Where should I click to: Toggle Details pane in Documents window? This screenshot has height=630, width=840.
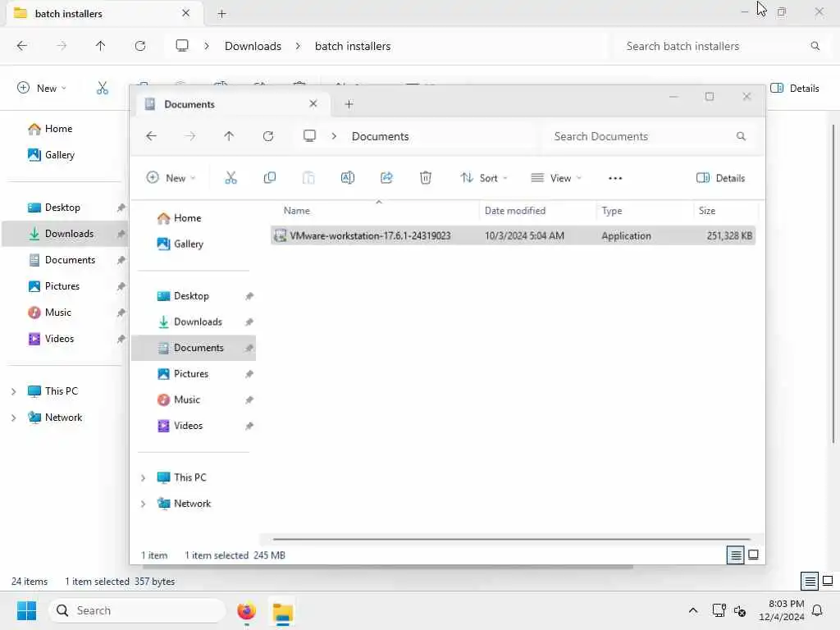[x=720, y=178]
